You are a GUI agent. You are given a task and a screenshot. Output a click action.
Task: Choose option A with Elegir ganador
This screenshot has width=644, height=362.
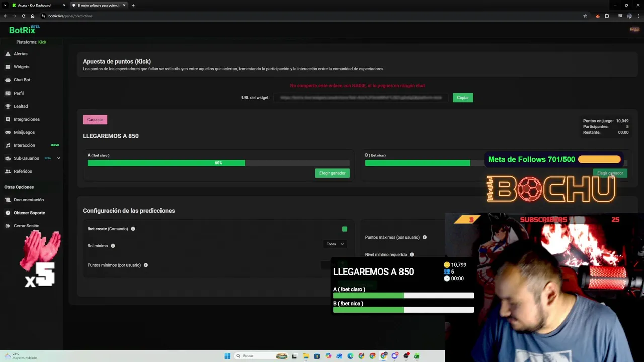[x=332, y=173]
